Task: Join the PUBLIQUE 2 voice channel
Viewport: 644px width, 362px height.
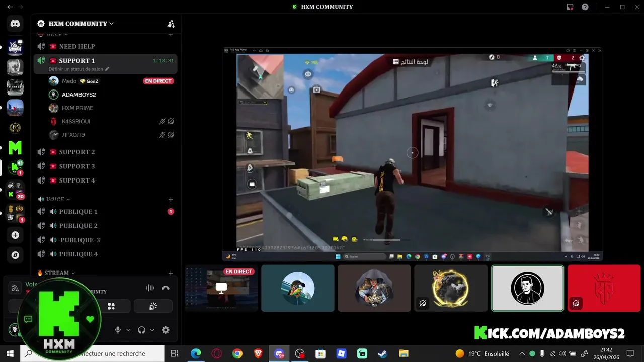Action: pos(105,226)
